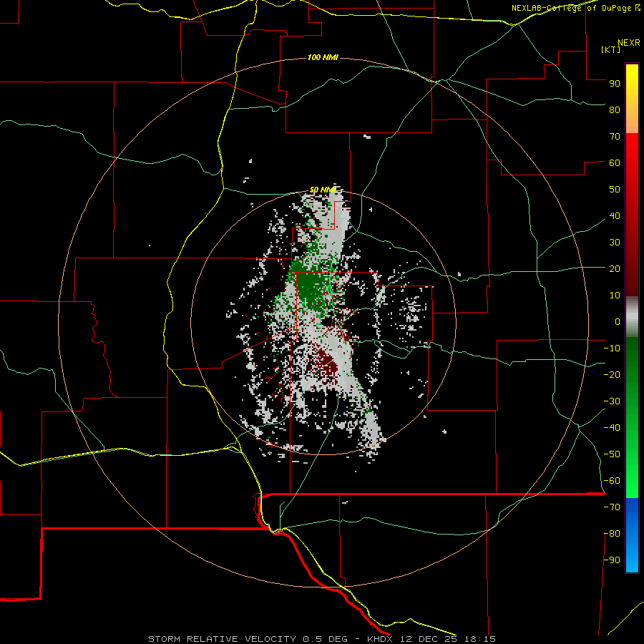Screen dimensions: 644x644
Task: Click the positive 70 scale value
Action: coord(615,137)
